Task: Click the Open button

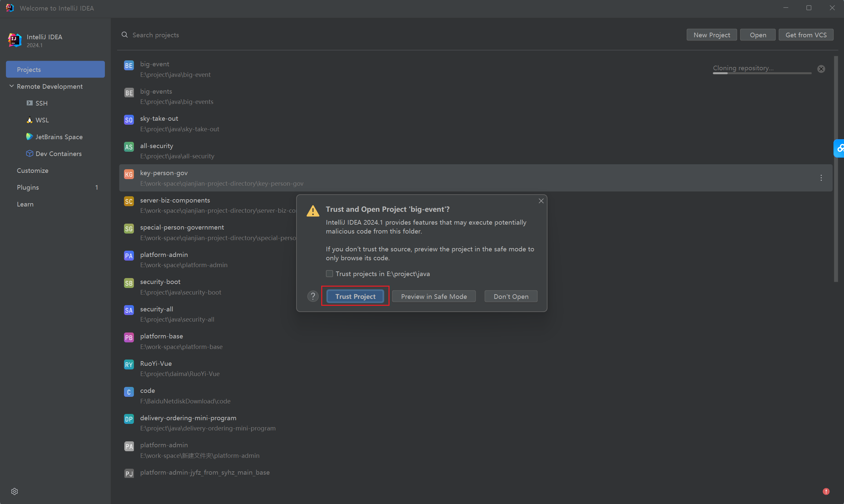Action: pyautogui.click(x=758, y=35)
